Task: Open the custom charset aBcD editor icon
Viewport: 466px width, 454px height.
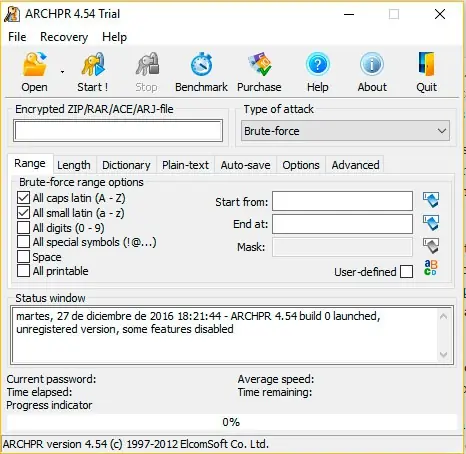Action: click(430, 268)
